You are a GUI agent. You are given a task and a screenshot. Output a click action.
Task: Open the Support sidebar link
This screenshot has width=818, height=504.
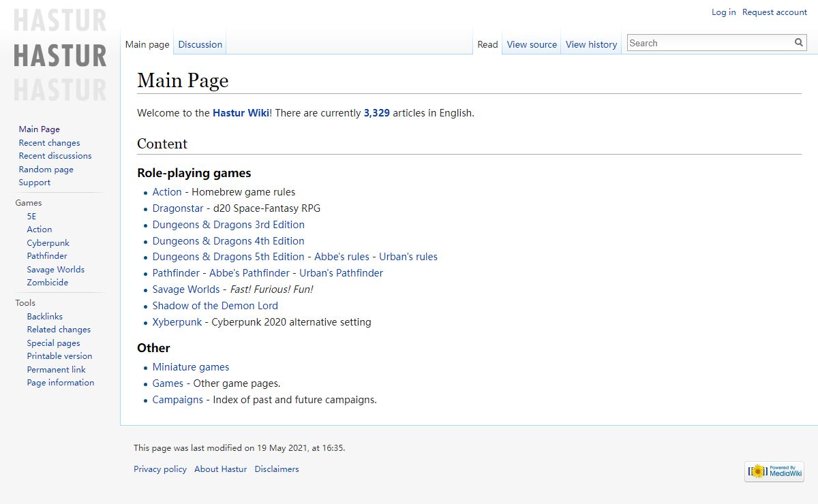[x=35, y=183]
